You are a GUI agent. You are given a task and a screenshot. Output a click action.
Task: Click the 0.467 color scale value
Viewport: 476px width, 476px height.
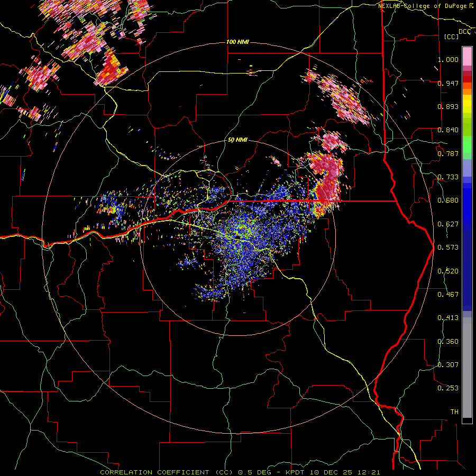coord(448,295)
